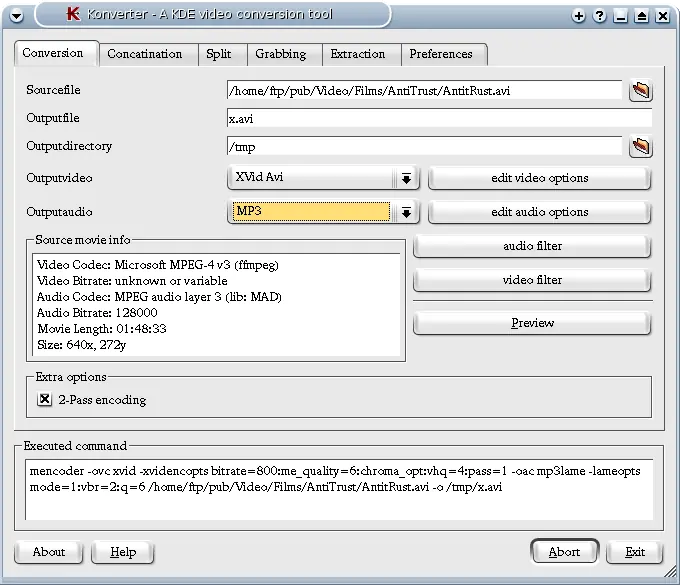Viewport: 680px width, 585px height.
Task: Open the Grabbing tab
Action: click(284, 54)
